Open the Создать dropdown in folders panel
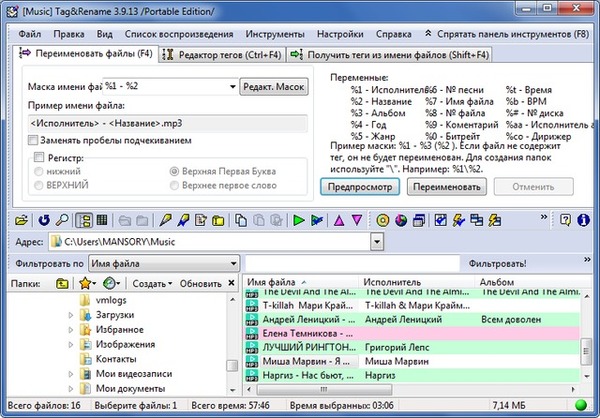The image size is (600, 418). (154, 284)
